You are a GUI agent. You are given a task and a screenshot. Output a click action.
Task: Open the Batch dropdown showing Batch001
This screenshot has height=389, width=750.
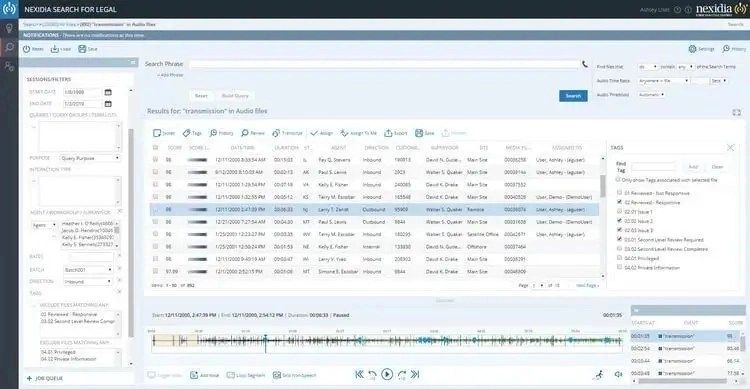[x=88, y=270]
